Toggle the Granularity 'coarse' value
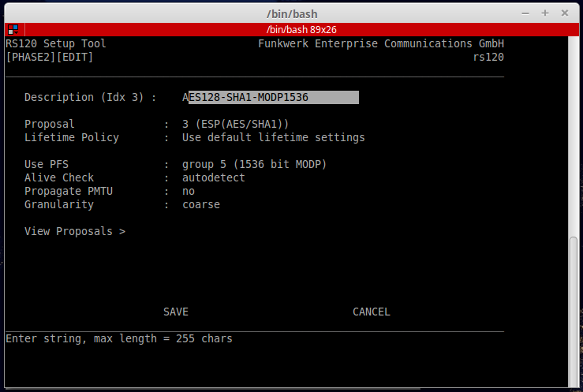 click(200, 205)
